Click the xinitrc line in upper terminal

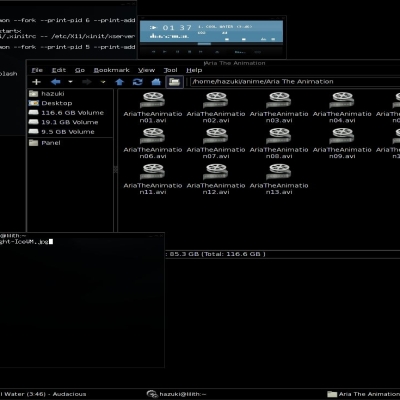click(68, 36)
